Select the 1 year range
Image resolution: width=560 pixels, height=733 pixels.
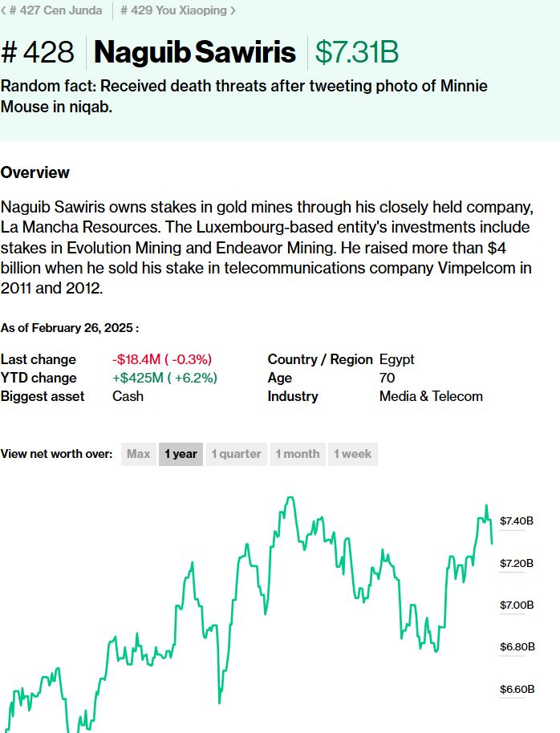(181, 454)
